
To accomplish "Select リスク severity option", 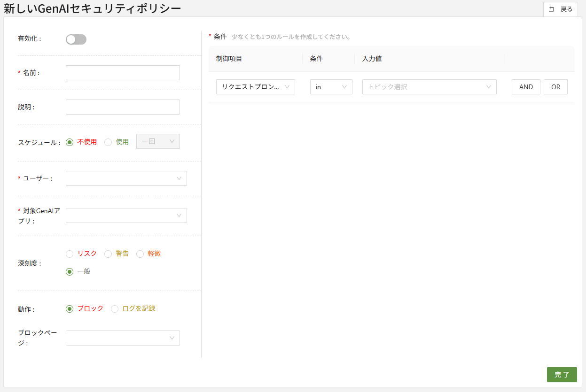I will (70, 254).
